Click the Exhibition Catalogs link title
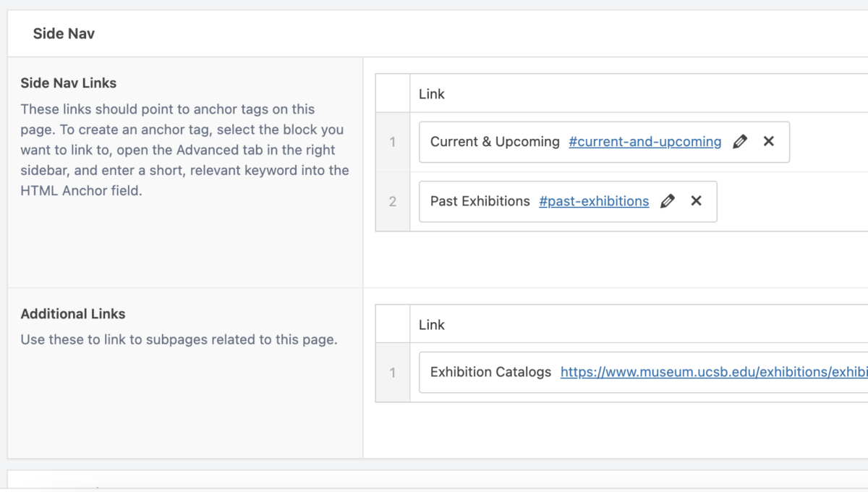Image resolution: width=868 pixels, height=492 pixels. click(x=490, y=372)
